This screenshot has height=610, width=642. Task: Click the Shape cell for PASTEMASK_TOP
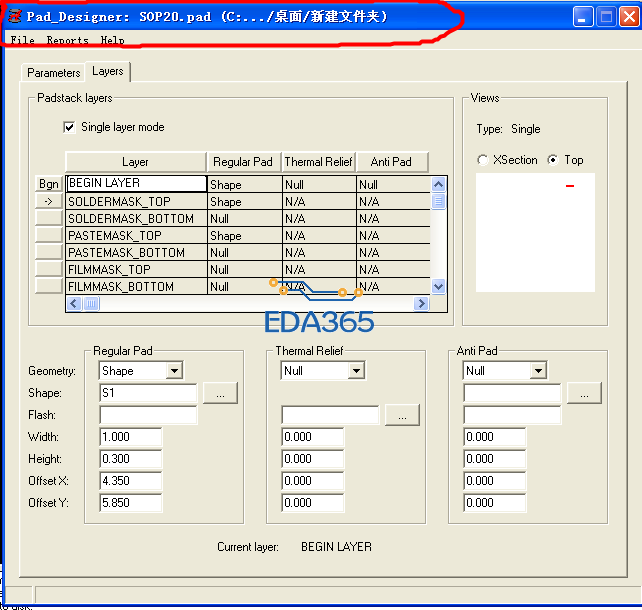[x=244, y=236]
